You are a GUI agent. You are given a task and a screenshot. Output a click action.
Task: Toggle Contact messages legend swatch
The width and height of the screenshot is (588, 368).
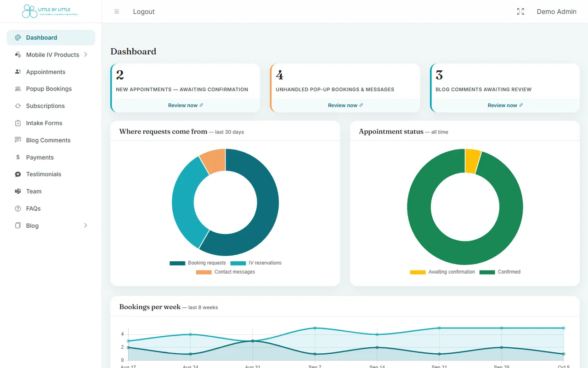click(204, 272)
